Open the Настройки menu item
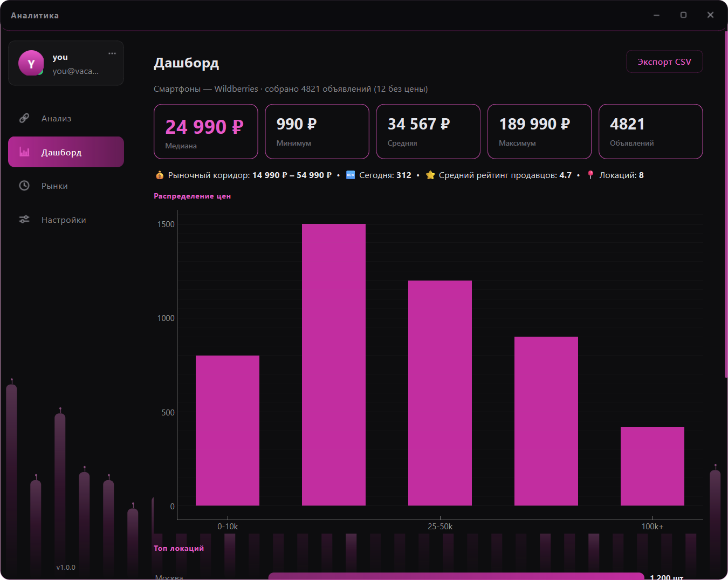 (66, 220)
